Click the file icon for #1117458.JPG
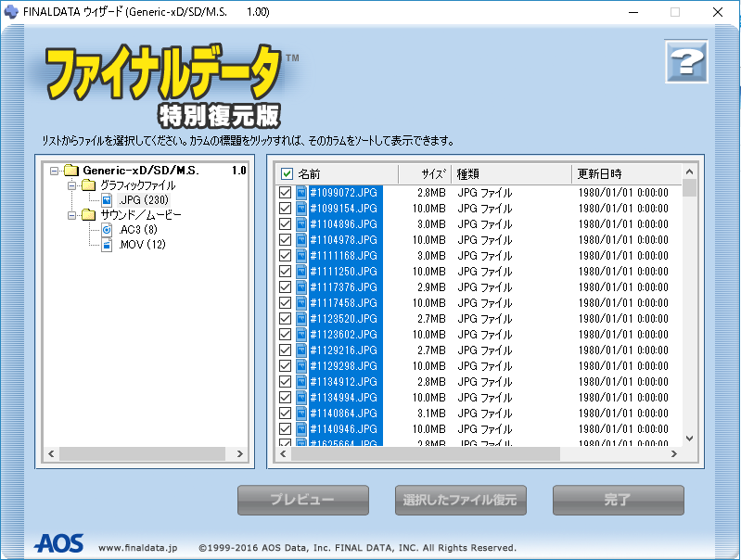 coord(301,303)
